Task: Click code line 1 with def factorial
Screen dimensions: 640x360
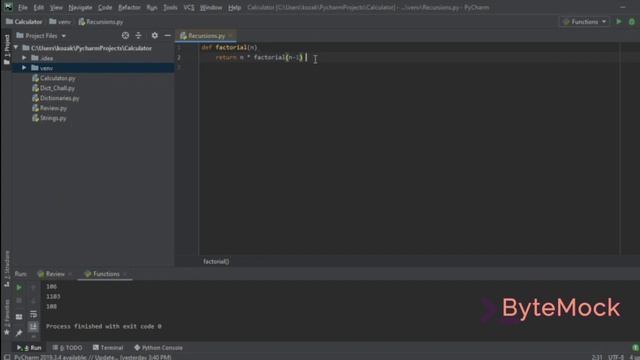Action: tap(229, 47)
